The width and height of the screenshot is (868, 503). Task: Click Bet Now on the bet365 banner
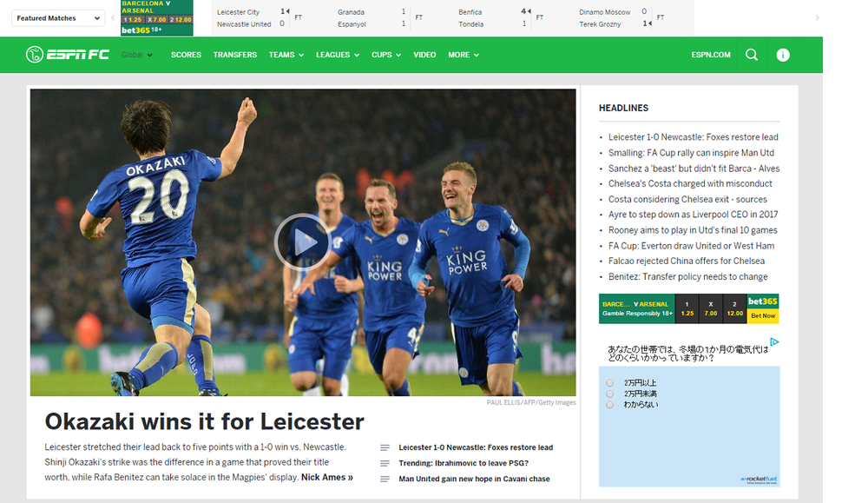coord(763,315)
